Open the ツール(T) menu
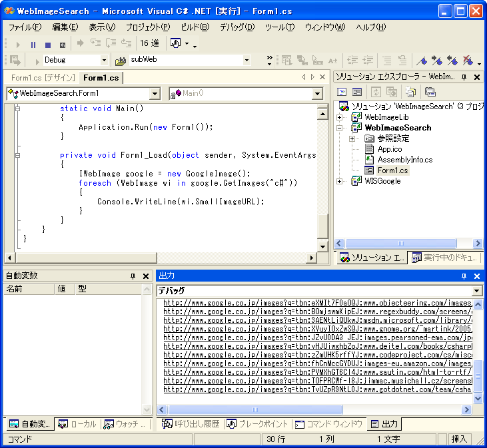This screenshot has height=448, width=487. 280,27
